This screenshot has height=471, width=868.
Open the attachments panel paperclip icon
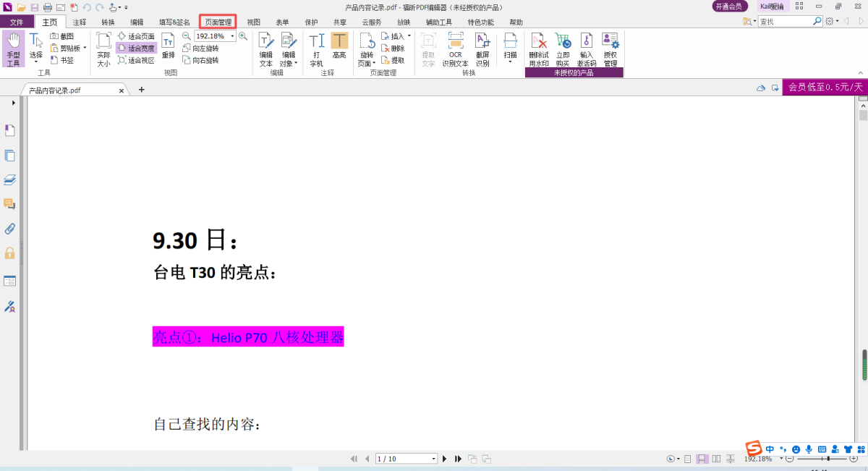[x=10, y=229]
